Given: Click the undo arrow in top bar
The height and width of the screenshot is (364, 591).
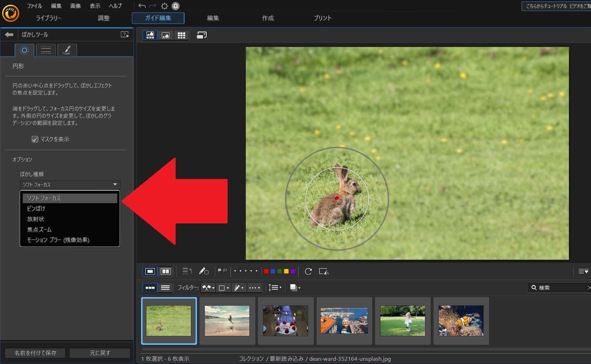Looking at the screenshot, I should [142, 6].
